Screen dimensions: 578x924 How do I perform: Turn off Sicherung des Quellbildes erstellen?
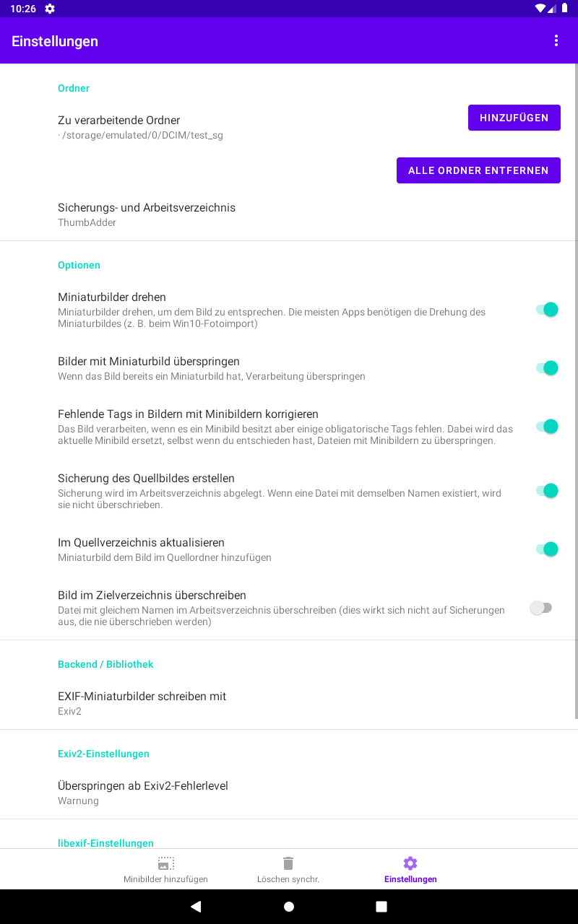[546, 491]
